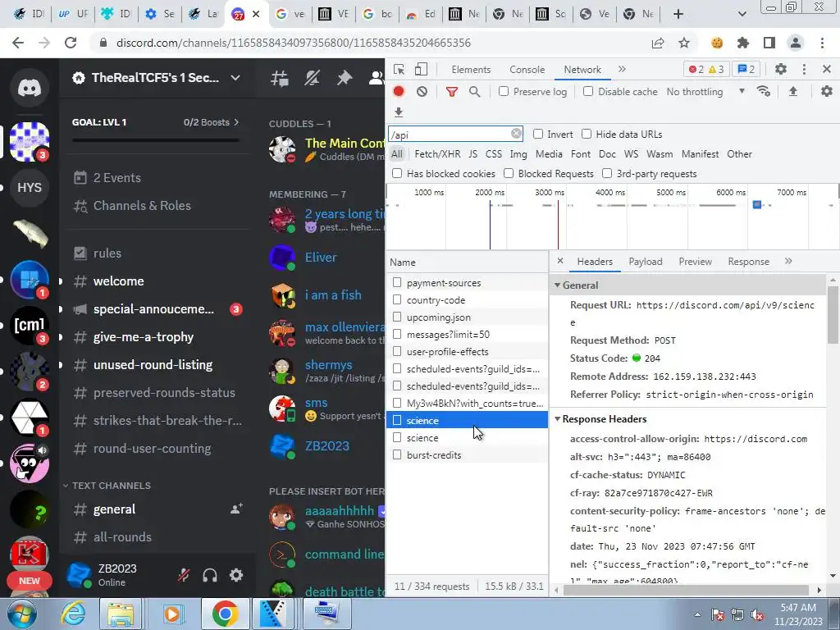Image resolution: width=840 pixels, height=630 pixels.
Task: Check the Invert filter checkbox
Action: coord(538,134)
